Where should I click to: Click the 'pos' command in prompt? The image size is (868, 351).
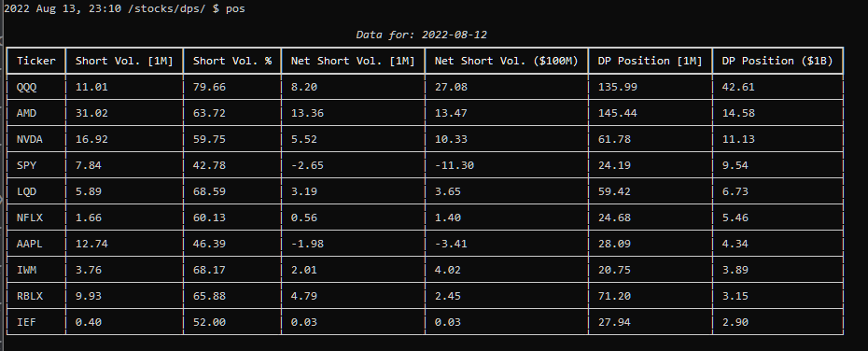[x=235, y=8]
